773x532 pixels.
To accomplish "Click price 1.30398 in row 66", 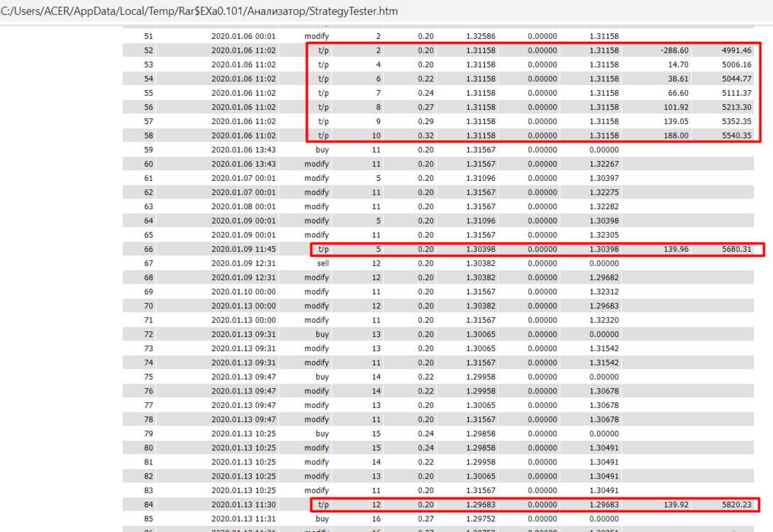I will (x=481, y=250).
